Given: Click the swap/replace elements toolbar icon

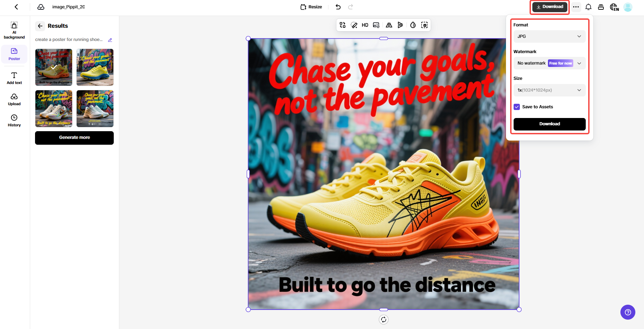Looking at the screenshot, I should (x=343, y=25).
